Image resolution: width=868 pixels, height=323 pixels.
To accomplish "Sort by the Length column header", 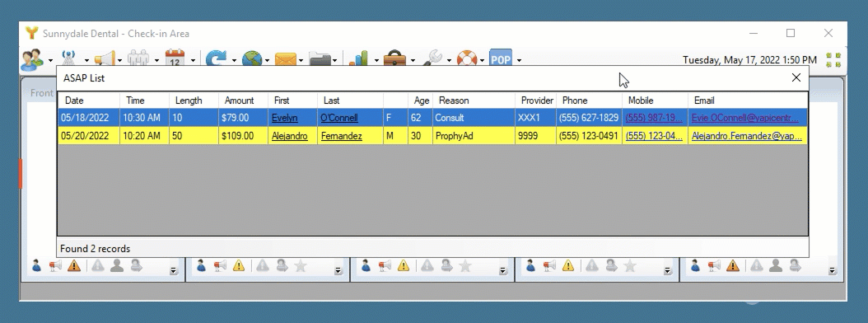I will pos(194,101).
